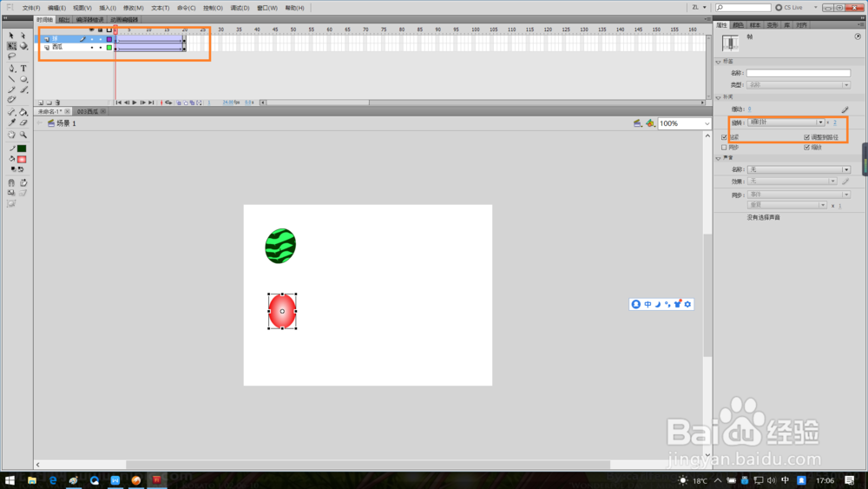This screenshot has width=868, height=489.
Task: Toggle the 贴紧 checkbox
Action: (724, 137)
